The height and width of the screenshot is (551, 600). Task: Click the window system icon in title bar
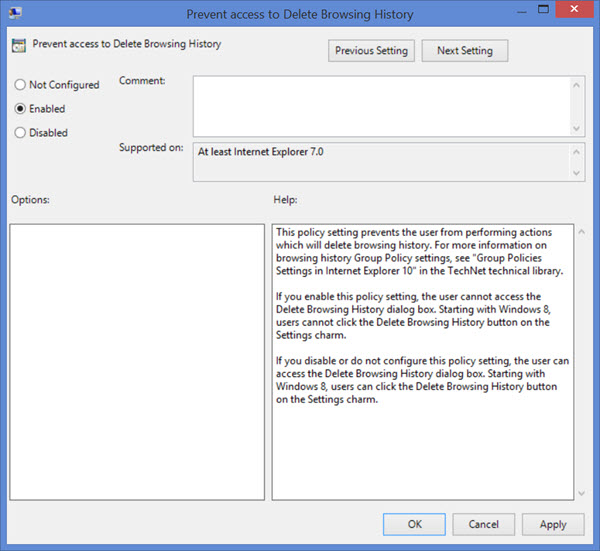pos(16,13)
